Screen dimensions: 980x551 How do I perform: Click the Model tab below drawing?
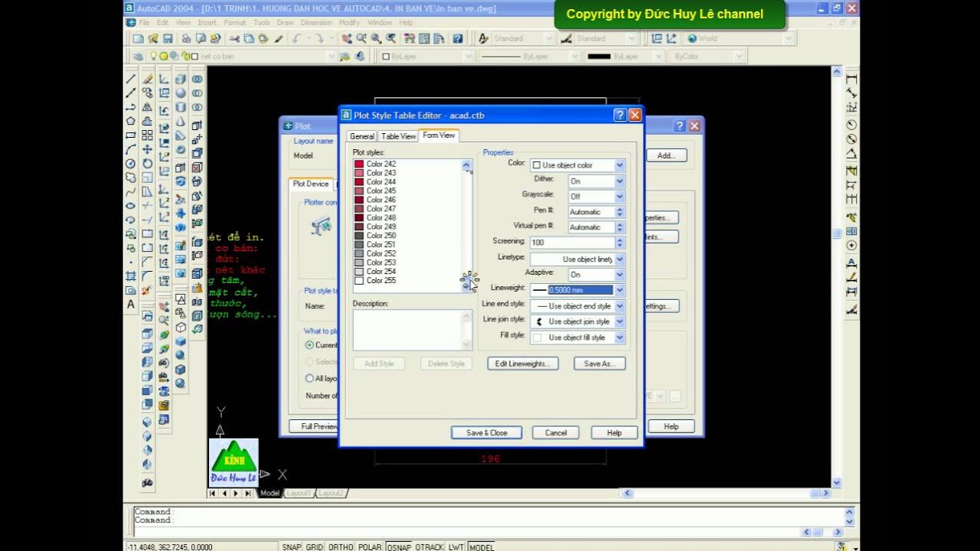(269, 494)
